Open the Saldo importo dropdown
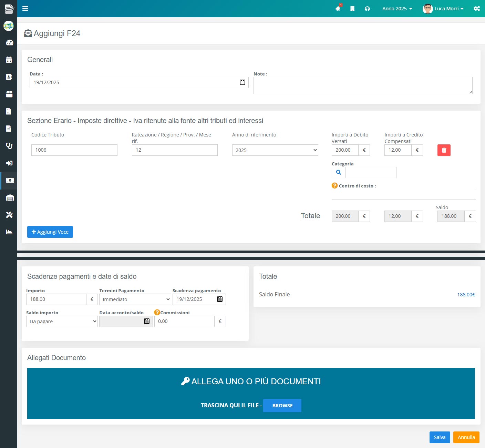Viewport: 485px width, 448px height. (62, 322)
